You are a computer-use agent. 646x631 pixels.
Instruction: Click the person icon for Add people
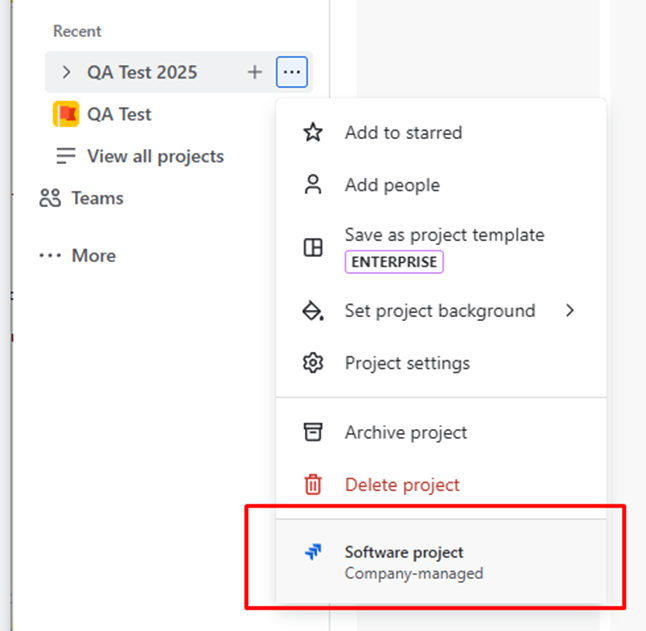313,185
